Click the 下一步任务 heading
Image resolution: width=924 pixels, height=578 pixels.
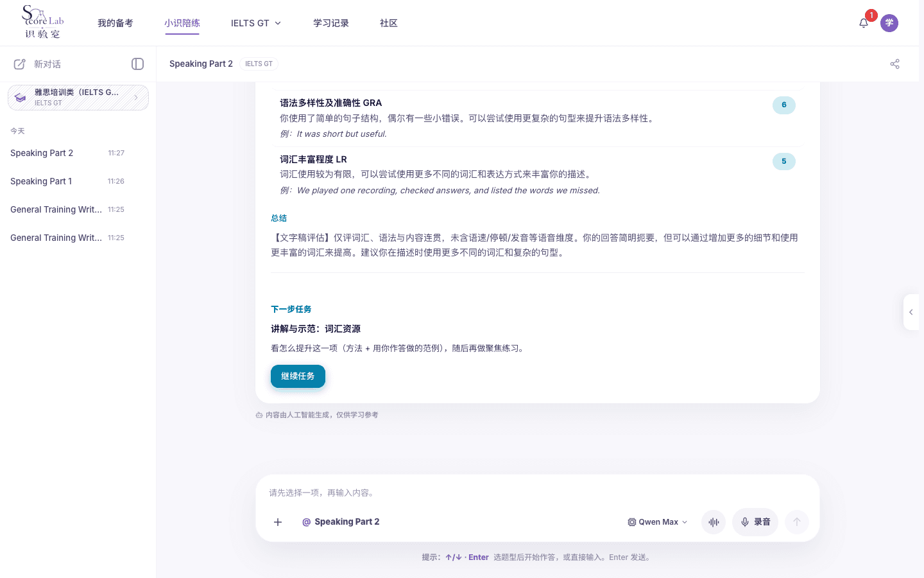point(291,310)
